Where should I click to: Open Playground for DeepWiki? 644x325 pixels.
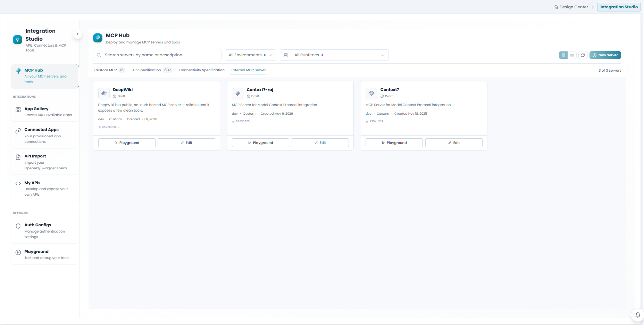click(x=127, y=143)
